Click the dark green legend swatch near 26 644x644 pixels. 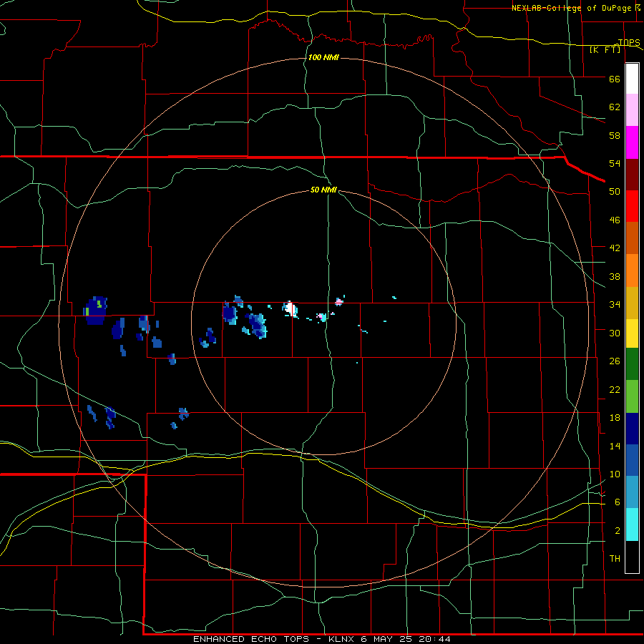coord(632,364)
